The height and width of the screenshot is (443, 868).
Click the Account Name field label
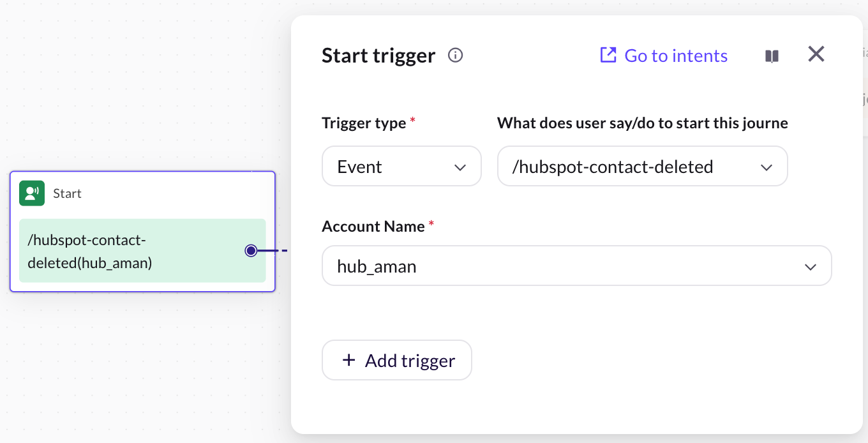click(373, 227)
